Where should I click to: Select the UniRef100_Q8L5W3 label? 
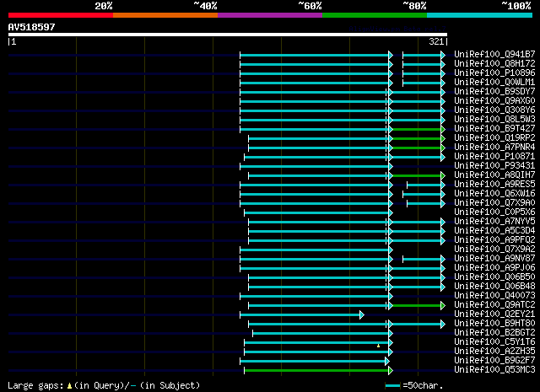click(494, 119)
